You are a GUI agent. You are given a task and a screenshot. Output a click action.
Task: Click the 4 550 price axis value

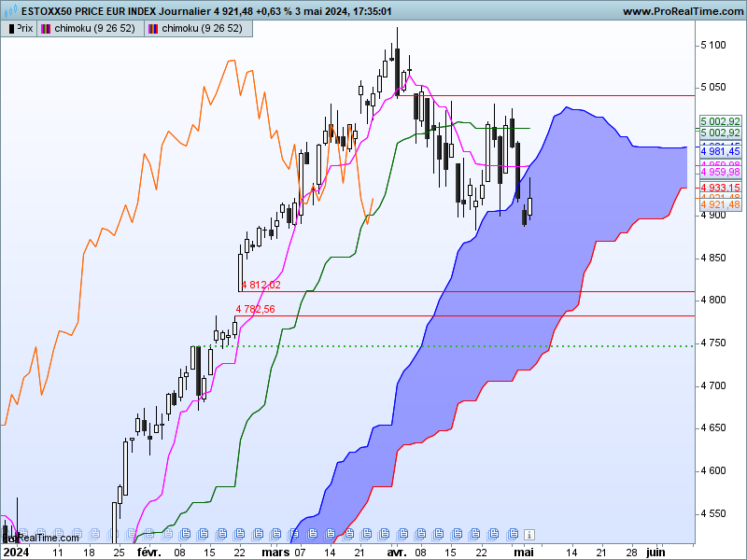713,514
